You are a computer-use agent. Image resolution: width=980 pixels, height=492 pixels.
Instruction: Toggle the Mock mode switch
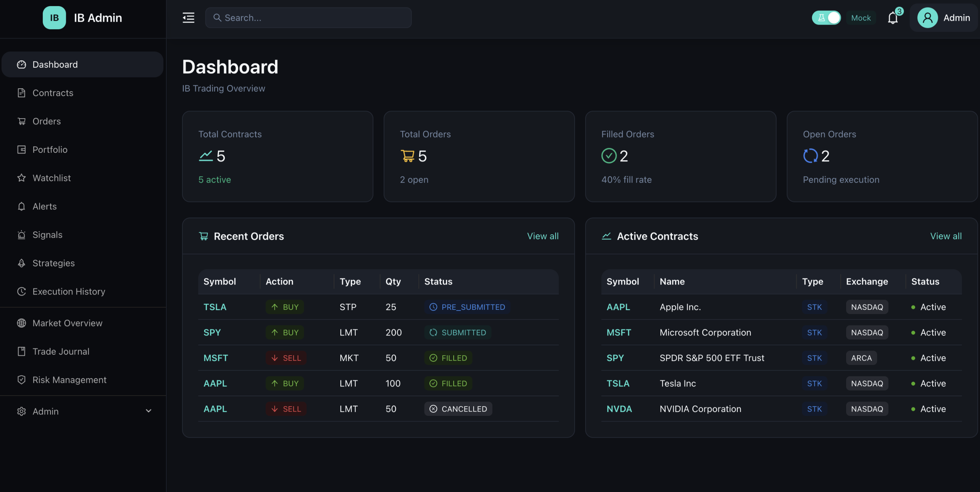coord(826,18)
